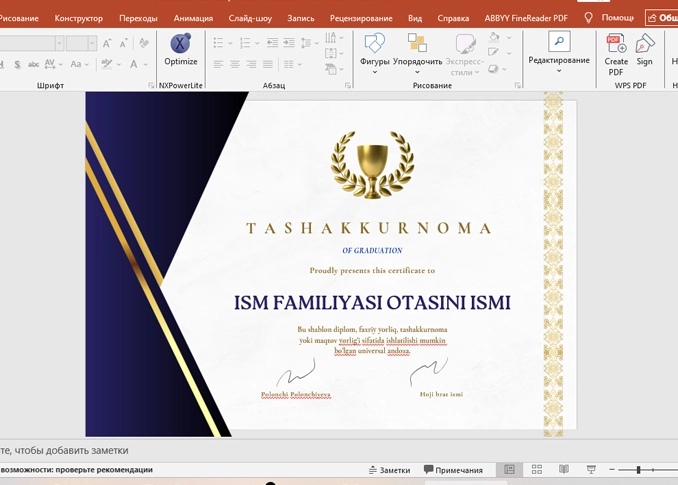Expand the Редактирование editing group
This screenshot has height=485, width=678.
coord(559,53)
